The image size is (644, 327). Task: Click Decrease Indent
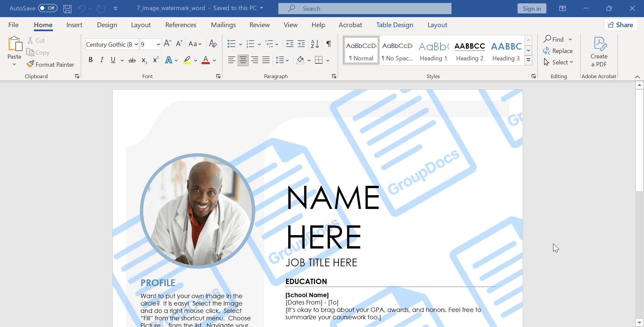coord(290,44)
